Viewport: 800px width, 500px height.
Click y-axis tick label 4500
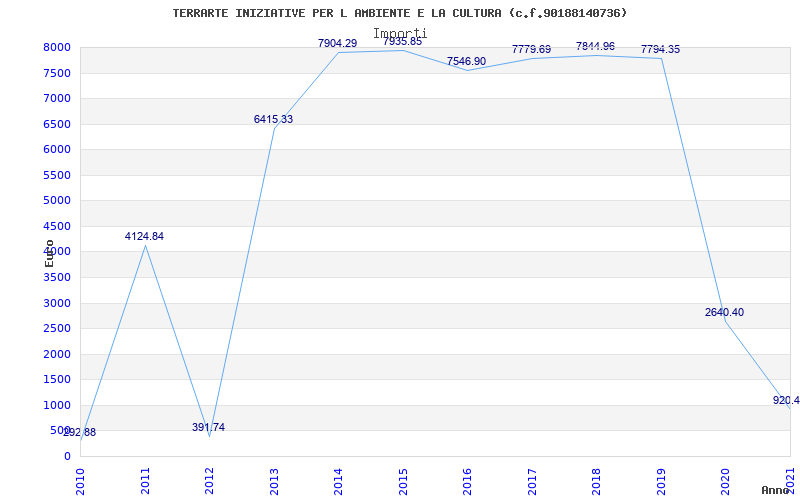[57, 227]
